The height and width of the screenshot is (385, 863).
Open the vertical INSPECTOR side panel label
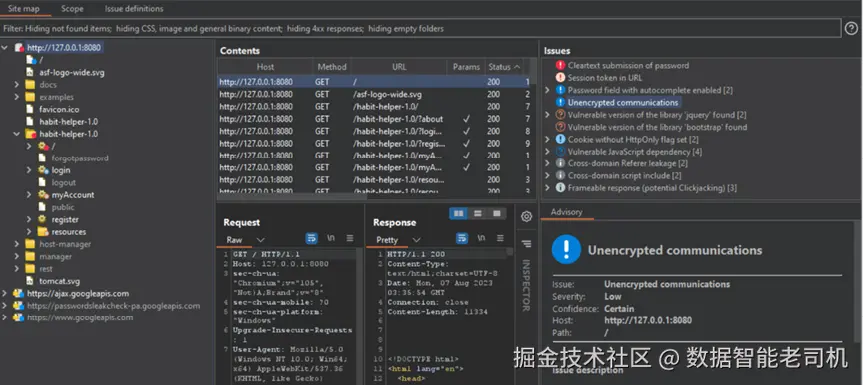526,285
